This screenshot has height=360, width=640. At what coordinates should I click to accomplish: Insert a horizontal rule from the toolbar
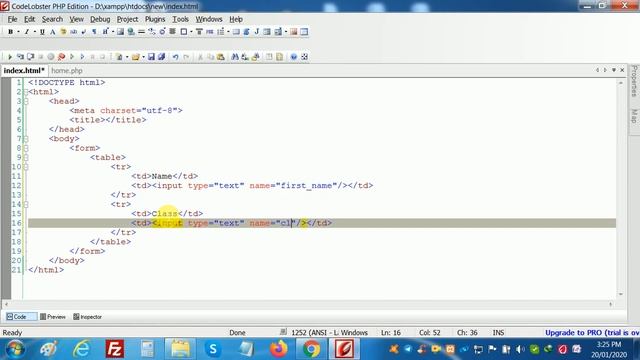141,32
